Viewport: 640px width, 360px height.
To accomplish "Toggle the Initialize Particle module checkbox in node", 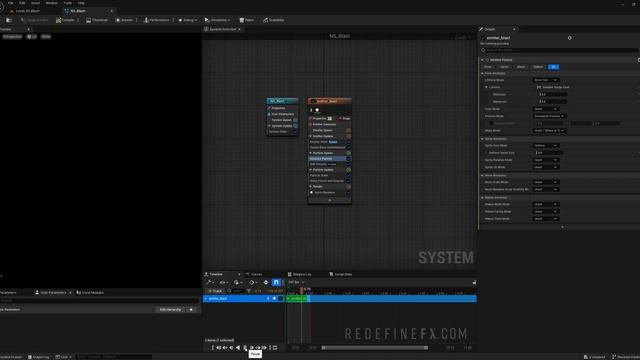I will point(349,159).
